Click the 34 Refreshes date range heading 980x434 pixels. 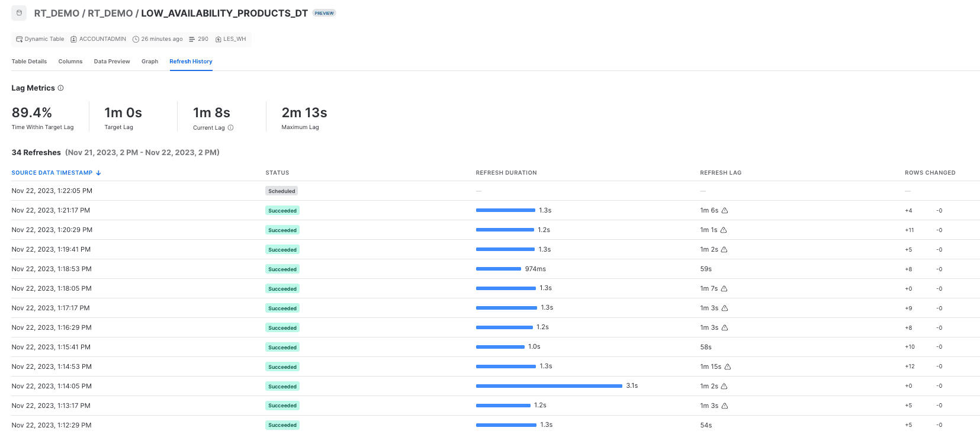pos(115,153)
